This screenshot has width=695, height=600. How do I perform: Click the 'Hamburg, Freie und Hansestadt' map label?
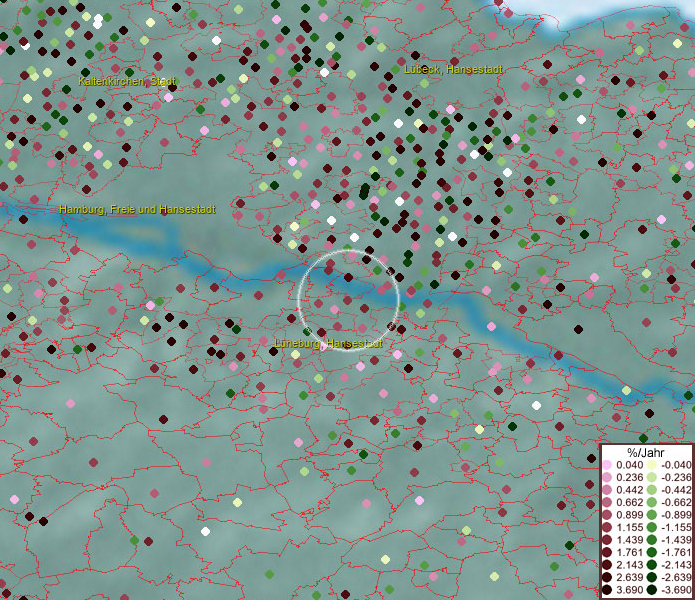tap(137, 209)
